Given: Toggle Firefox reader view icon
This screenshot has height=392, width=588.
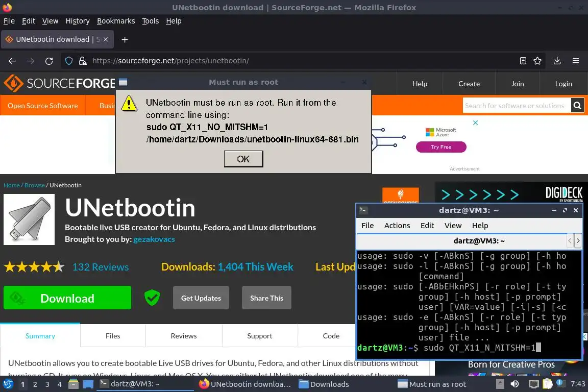Looking at the screenshot, I should pos(523,61).
